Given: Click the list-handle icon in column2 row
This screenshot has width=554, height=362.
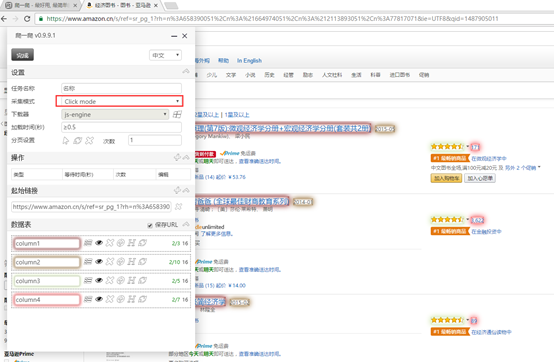Looking at the screenshot, I should coord(88,261).
